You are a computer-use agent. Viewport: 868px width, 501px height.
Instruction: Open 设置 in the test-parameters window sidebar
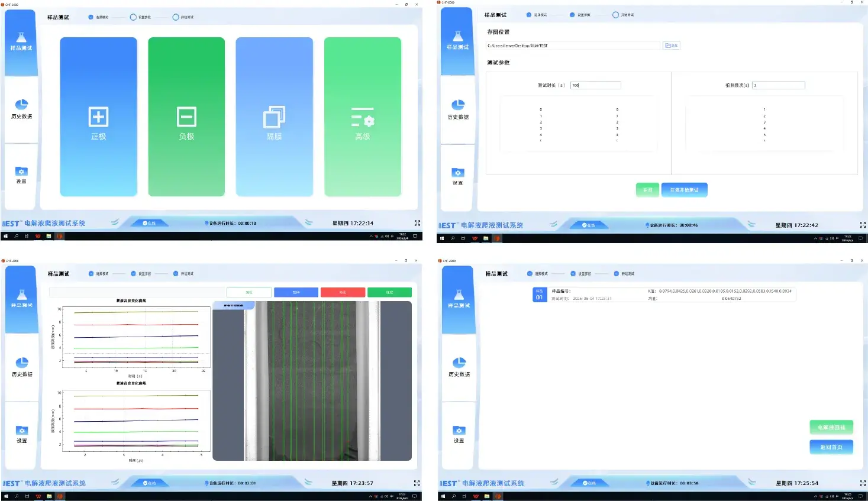[458, 176]
